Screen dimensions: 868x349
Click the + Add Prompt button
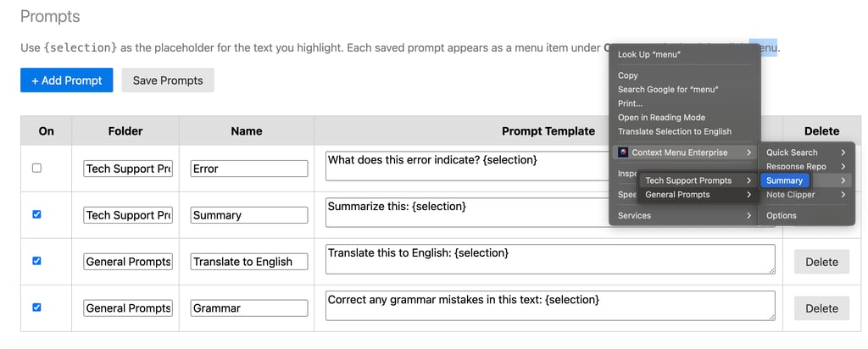pyautogui.click(x=66, y=80)
